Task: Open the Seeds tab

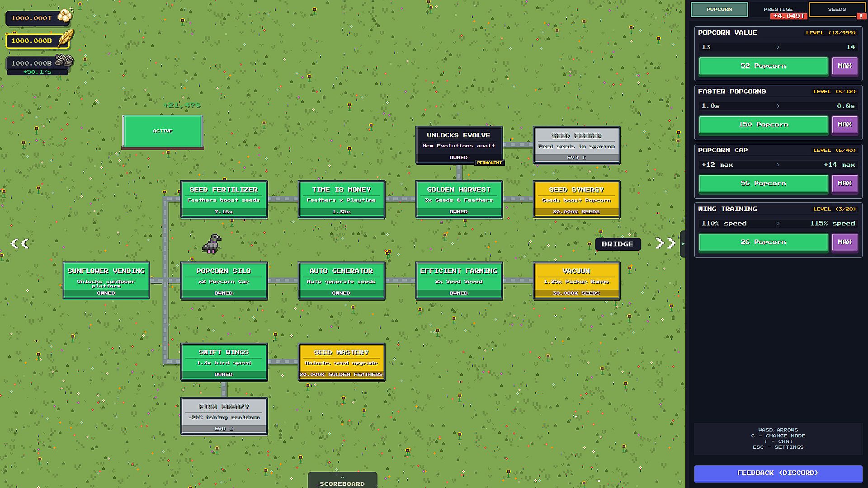Action: [x=836, y=9]
